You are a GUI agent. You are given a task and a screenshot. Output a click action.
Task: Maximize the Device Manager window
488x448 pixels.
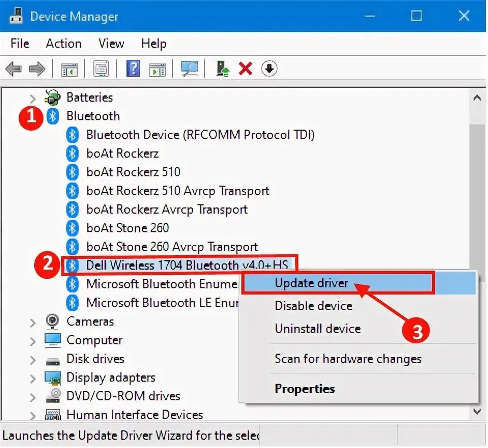point(417,16)
